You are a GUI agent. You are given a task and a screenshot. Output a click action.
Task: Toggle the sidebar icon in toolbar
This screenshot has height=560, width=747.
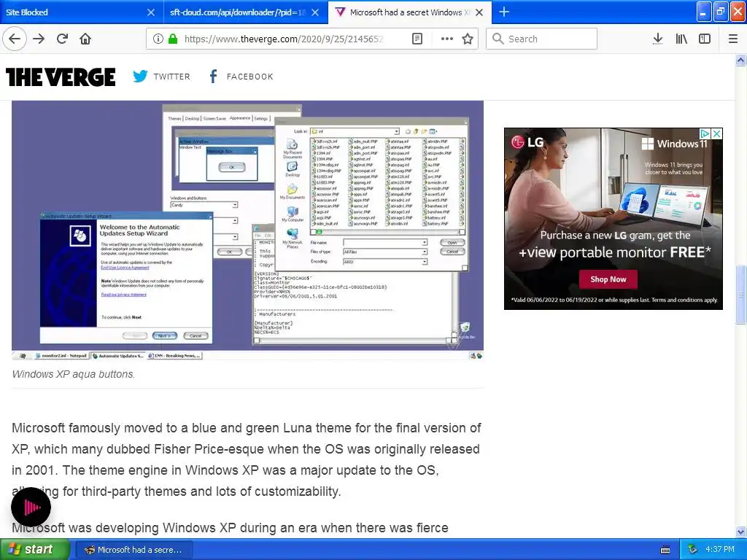coord(705,39)
